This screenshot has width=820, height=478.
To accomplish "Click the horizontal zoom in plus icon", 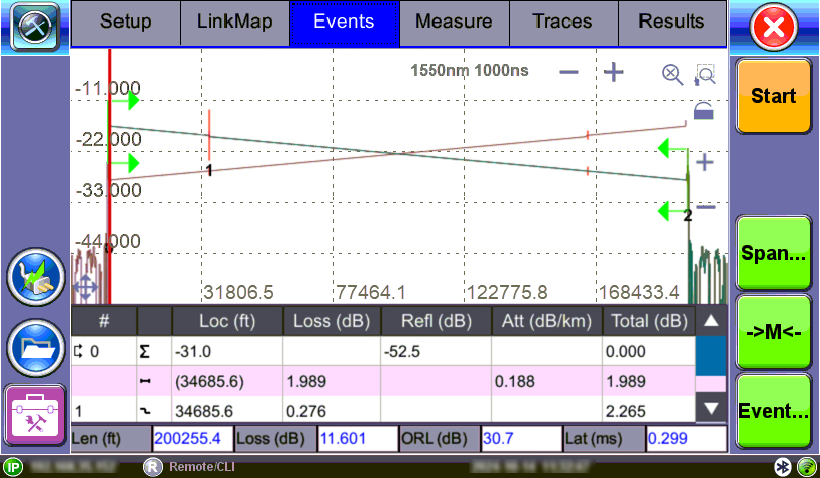I will pos(613,72).
